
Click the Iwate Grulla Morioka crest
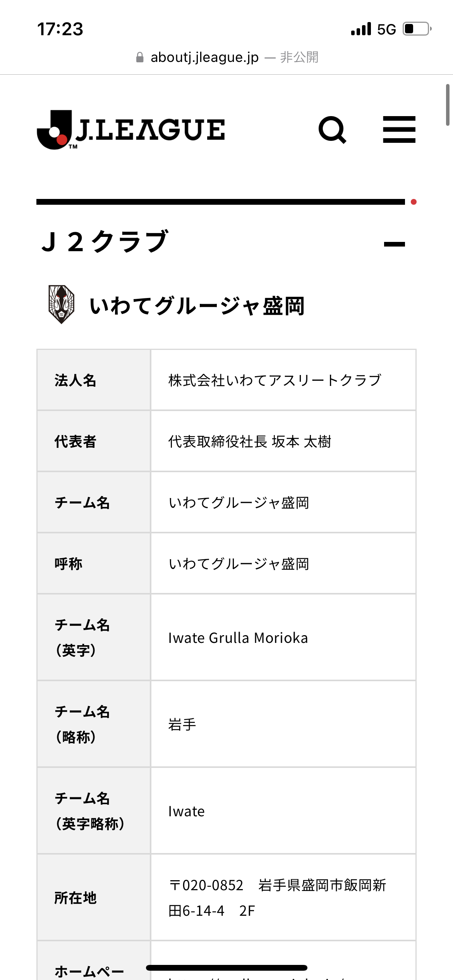pos(61,305)
